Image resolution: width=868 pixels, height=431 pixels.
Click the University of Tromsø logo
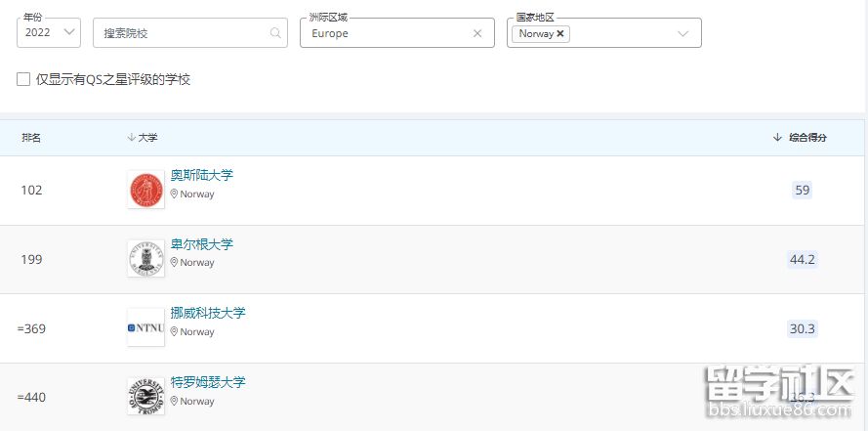(145, 397)
